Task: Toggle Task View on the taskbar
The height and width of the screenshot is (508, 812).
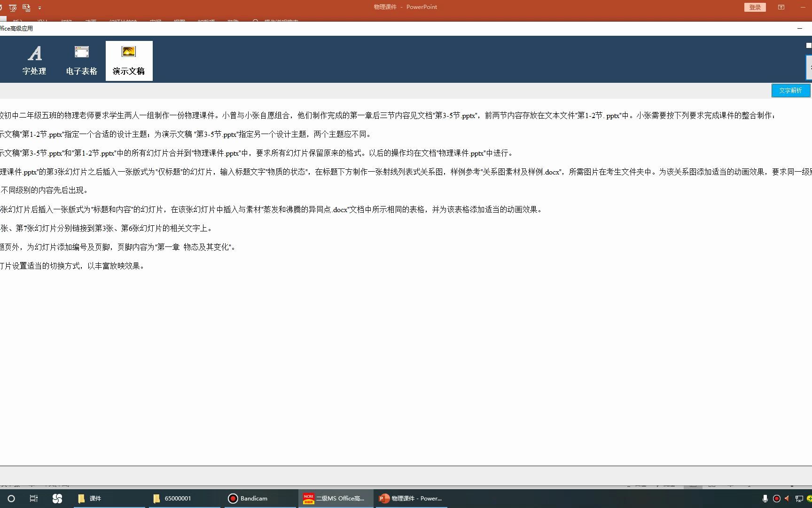Action: click(33, 498)
